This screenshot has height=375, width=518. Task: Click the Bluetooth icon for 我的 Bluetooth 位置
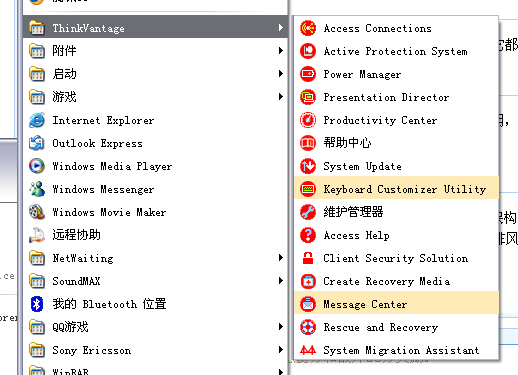[x=37, y=304]
